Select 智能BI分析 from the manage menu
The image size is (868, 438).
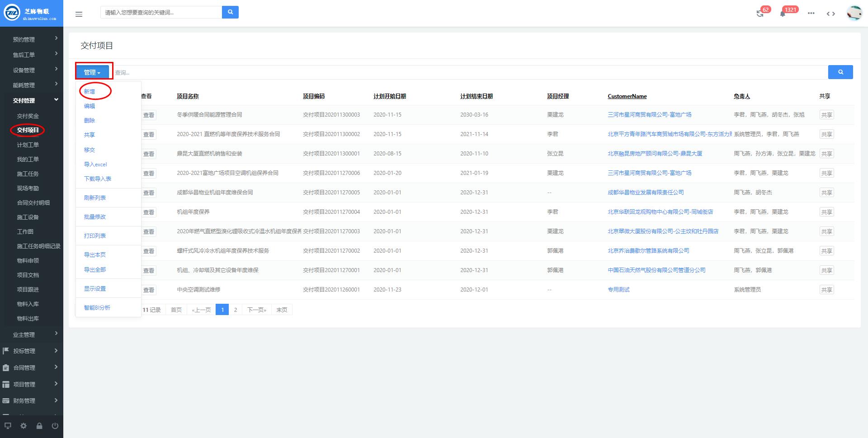tap(97, 308)
